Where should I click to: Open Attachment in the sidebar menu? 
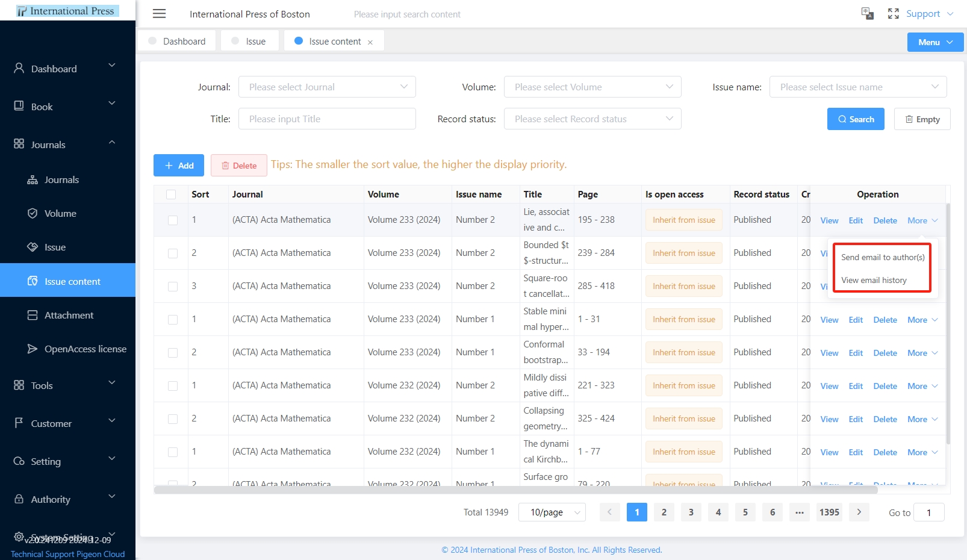pyautogui.click(x=67, y=315)
